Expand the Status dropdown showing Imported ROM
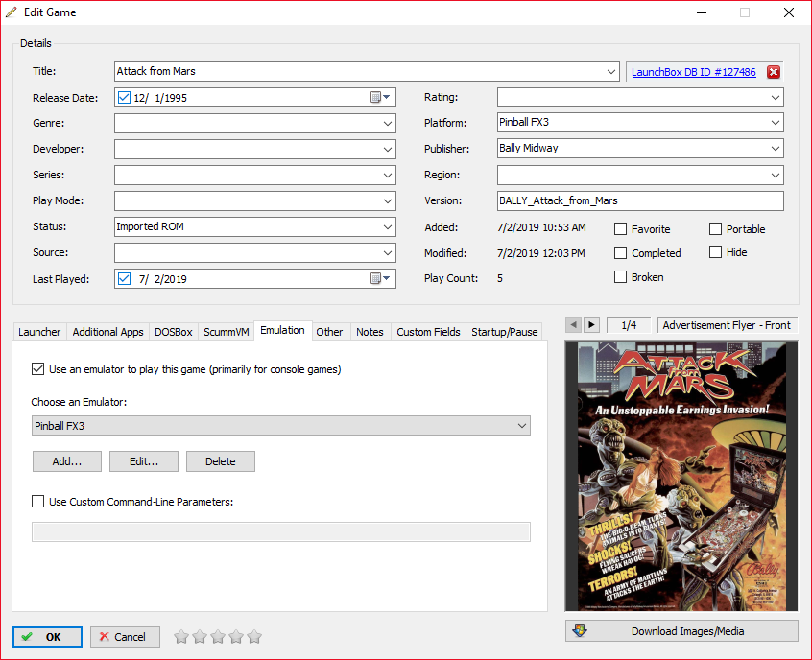812x660 pixels. [388, 226]
